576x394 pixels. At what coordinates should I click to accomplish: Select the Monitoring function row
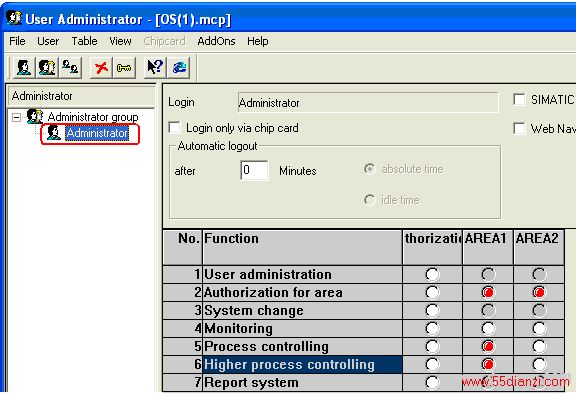tap(302, 328)
